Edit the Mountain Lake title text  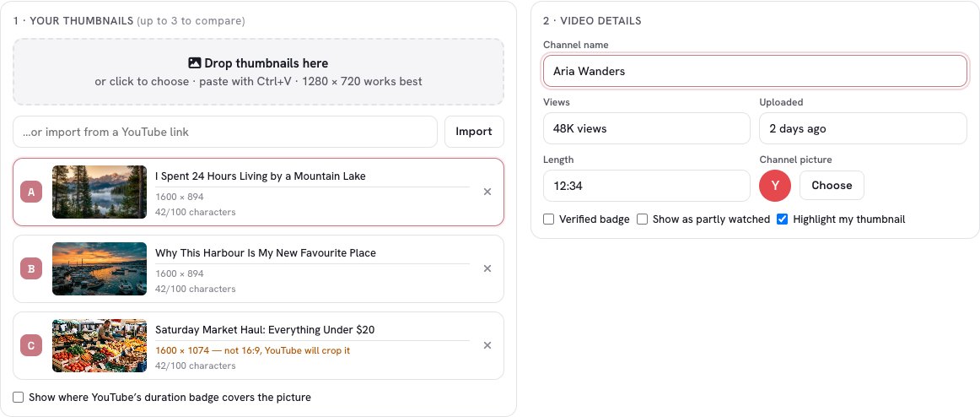312,177
